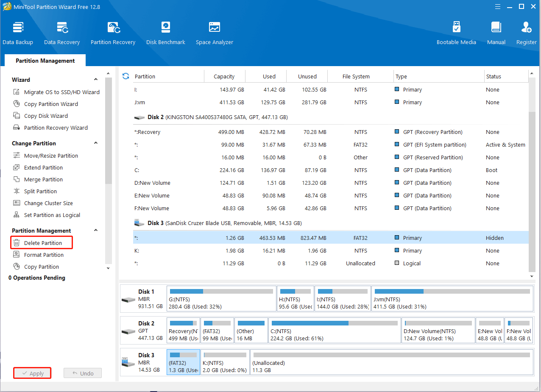Refresh the partition list icon
Viewport: 541px width, 392px height.
[x=125, y=76]
